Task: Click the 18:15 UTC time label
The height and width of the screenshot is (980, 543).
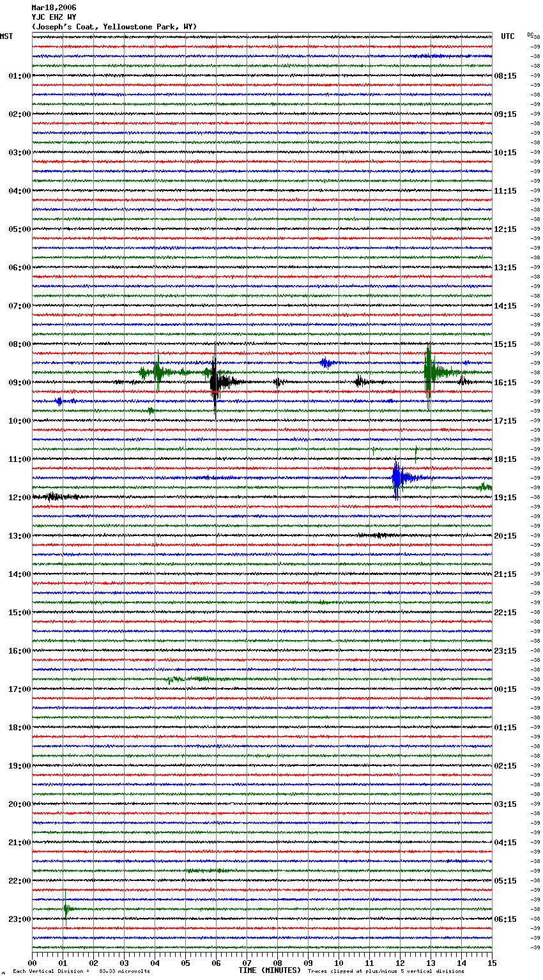Action: pos(505,459)
